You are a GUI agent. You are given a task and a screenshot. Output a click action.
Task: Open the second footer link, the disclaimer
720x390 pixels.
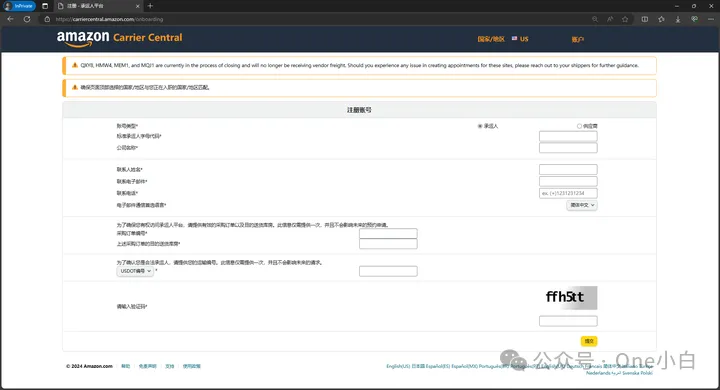click(147, 366)
